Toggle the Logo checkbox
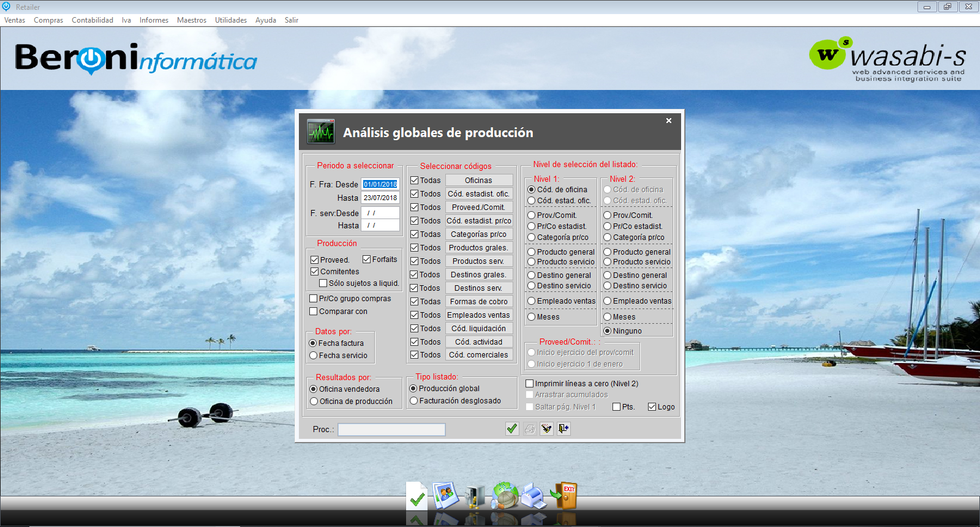Image resolution: width=980 pixels, height=527 pixels. pyautogui.click(x=652, y=407)
